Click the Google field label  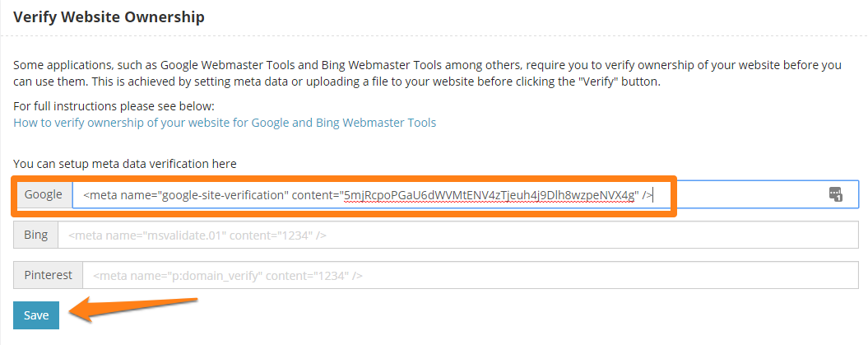(43, 195)
